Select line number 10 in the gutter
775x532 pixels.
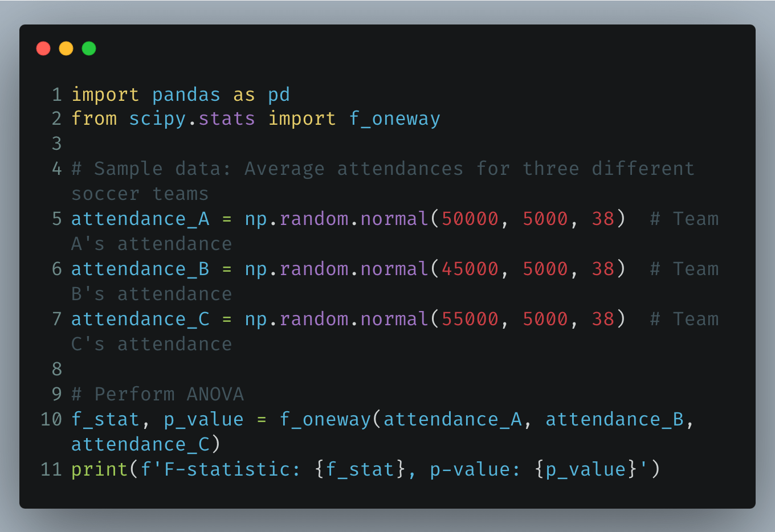51,419
